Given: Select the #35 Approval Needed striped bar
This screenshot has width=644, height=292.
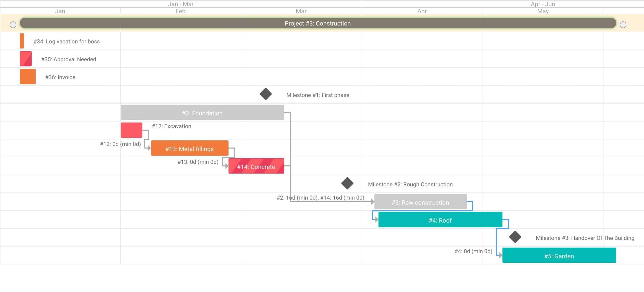Looking at the screenshot, I should coord(26,59).
